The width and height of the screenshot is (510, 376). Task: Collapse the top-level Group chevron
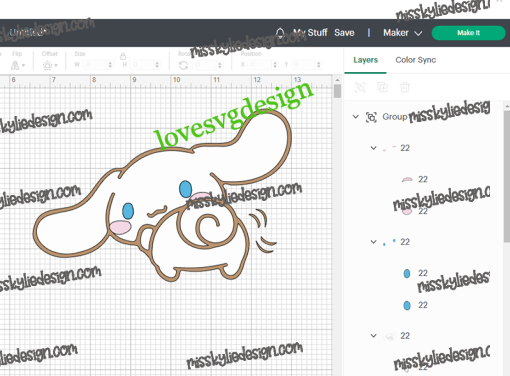pos(356,117)
